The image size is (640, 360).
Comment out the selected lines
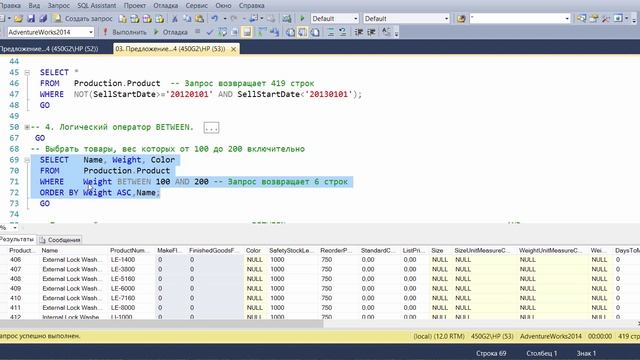click(331, 32)
